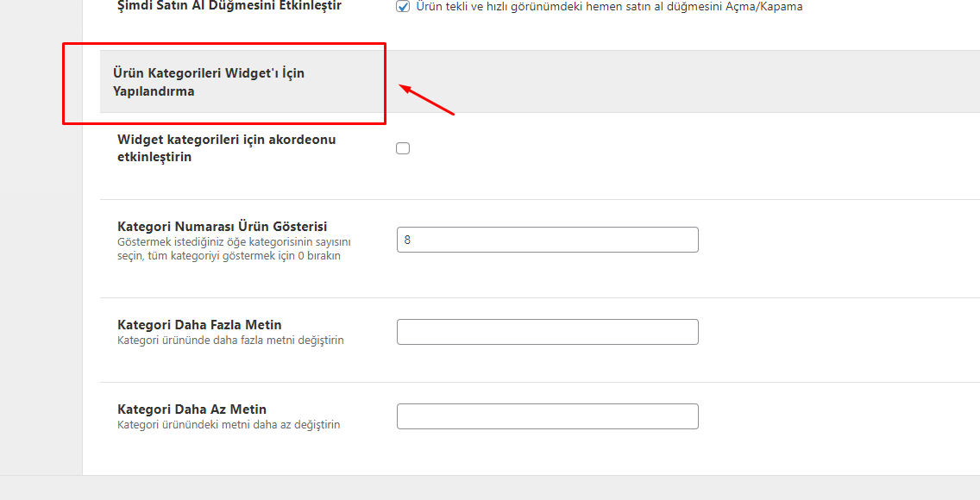
Task: Select the Ürün Kategorileri Widget'ı İçin Yapılandırma heading
Action: tap(209, 82)
